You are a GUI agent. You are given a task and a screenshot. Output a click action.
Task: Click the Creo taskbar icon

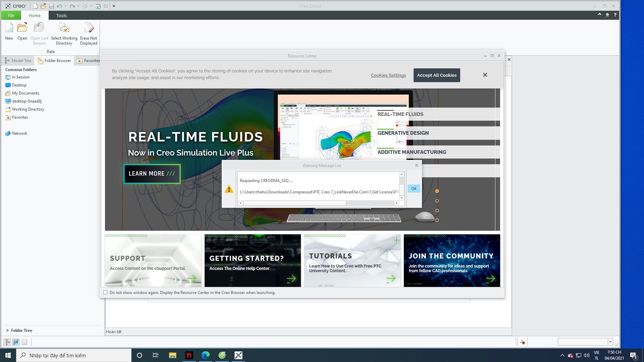pyautogui.click(x=238, y=355)
